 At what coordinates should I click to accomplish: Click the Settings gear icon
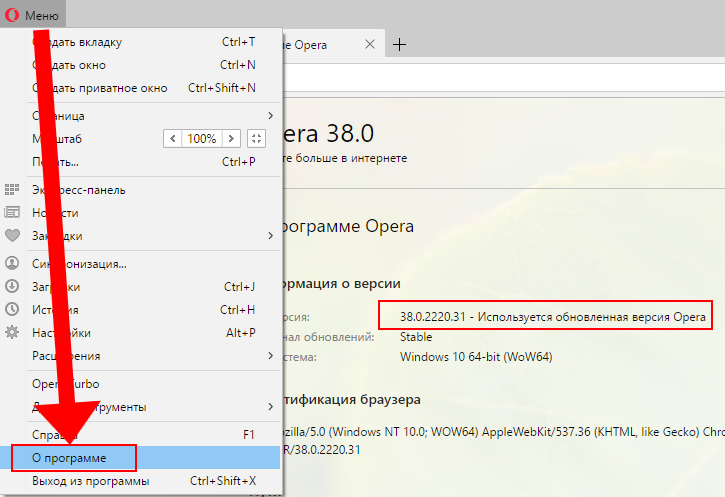13,333
